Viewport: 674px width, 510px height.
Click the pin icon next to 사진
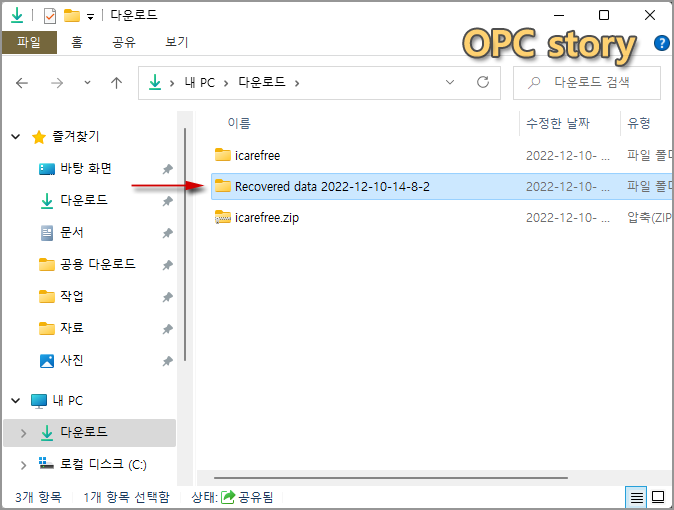point(167,361)
